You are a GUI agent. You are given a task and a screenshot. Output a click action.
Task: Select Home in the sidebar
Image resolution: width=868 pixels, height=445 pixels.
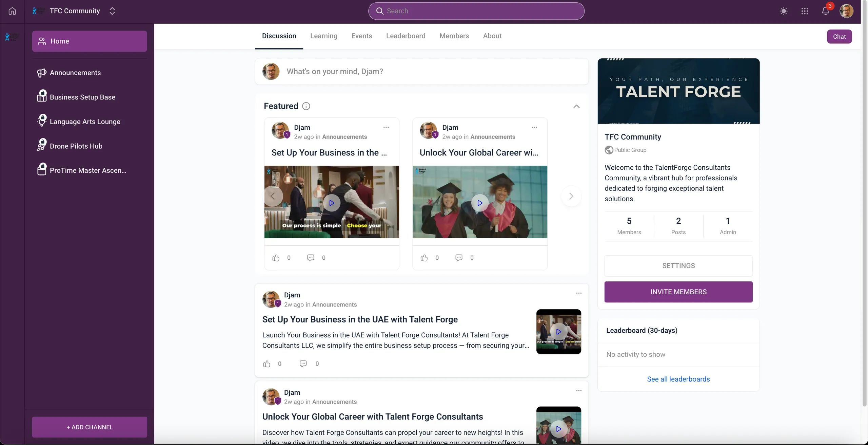[90, 41]
